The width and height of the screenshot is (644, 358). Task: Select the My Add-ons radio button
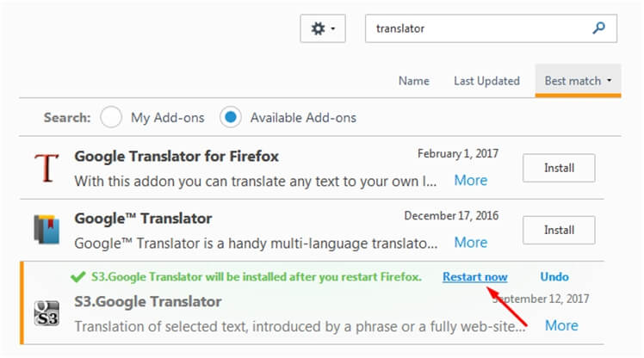point(111,117)
